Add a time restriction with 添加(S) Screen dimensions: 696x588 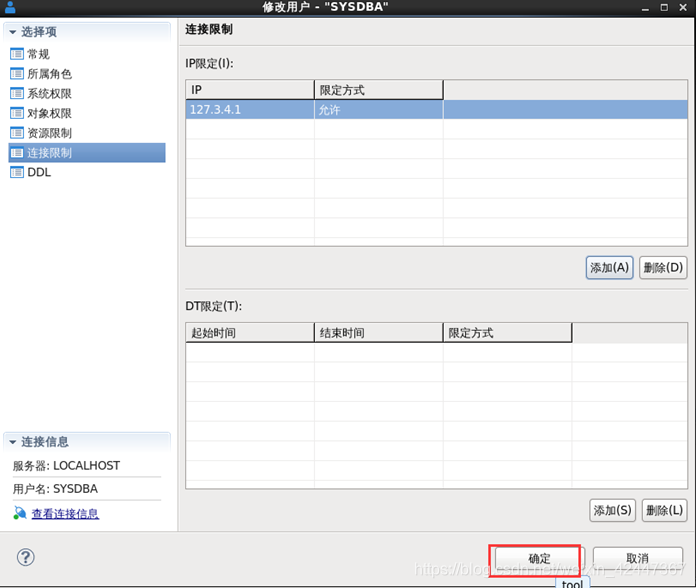coord(613,510)
